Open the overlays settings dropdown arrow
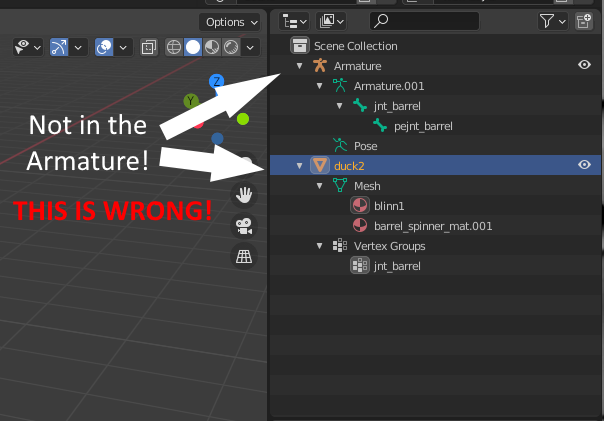Image resolution: width=604 pixels, height=421 pixels. pos(123,47)
